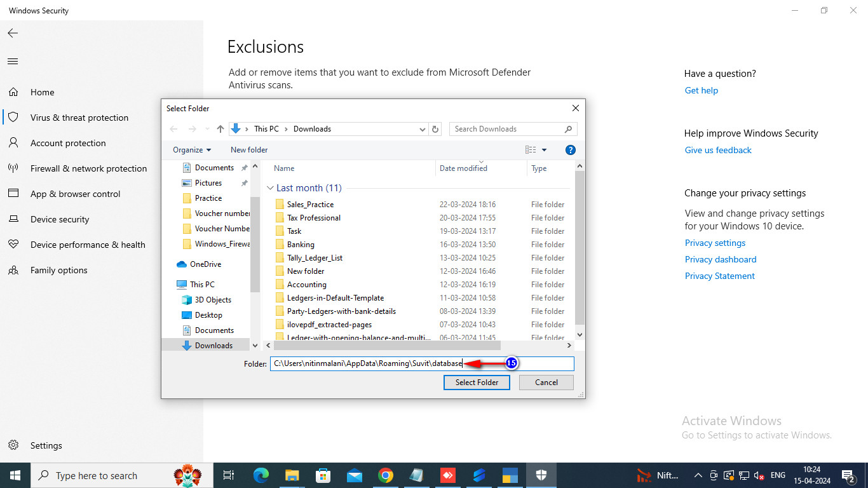The image size is (868, 488).
Task: Select Ledgers-in-Default-Template folder
Action: point(336,298)
